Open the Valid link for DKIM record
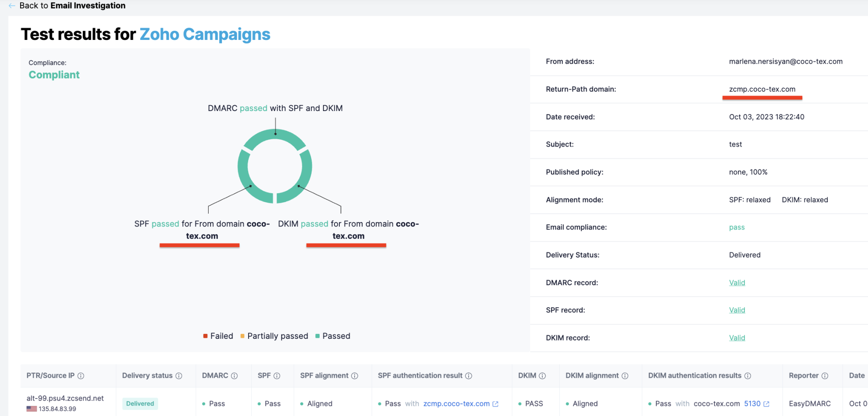The image size is (868, 416). 737,338
